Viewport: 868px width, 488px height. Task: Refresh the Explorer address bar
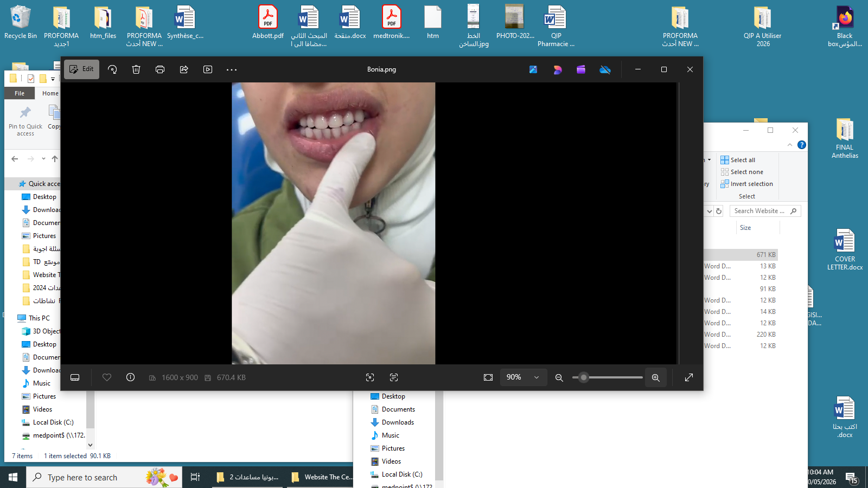point(719,211)
